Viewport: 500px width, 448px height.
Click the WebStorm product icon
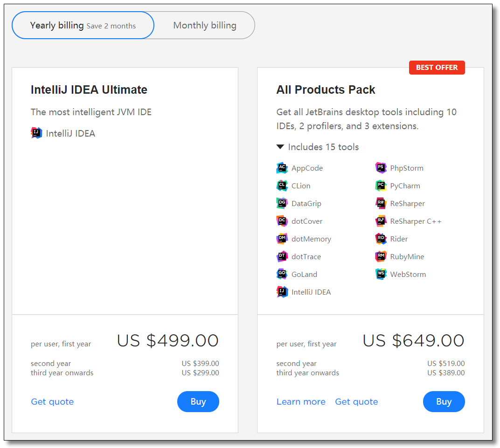pos(381,275)
